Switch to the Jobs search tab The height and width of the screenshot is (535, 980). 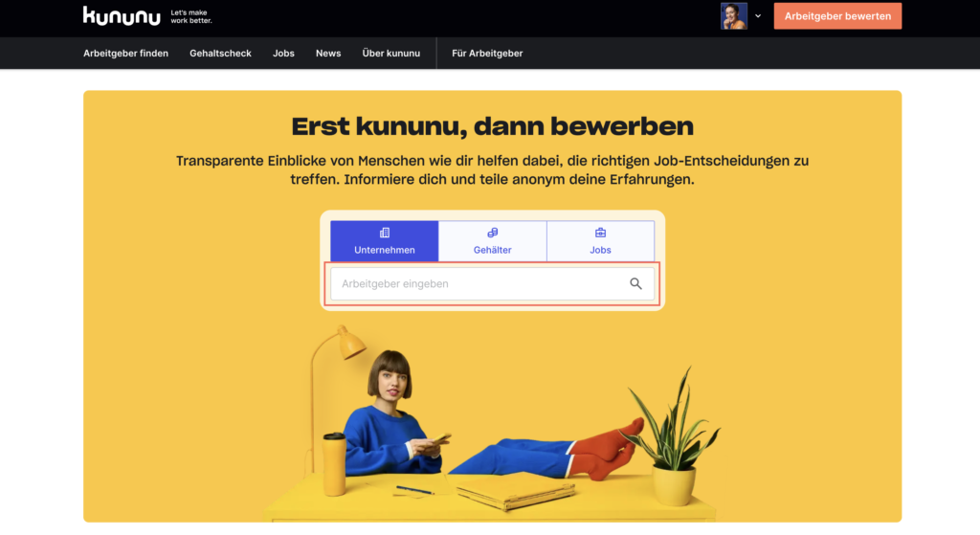pos(601,241)
